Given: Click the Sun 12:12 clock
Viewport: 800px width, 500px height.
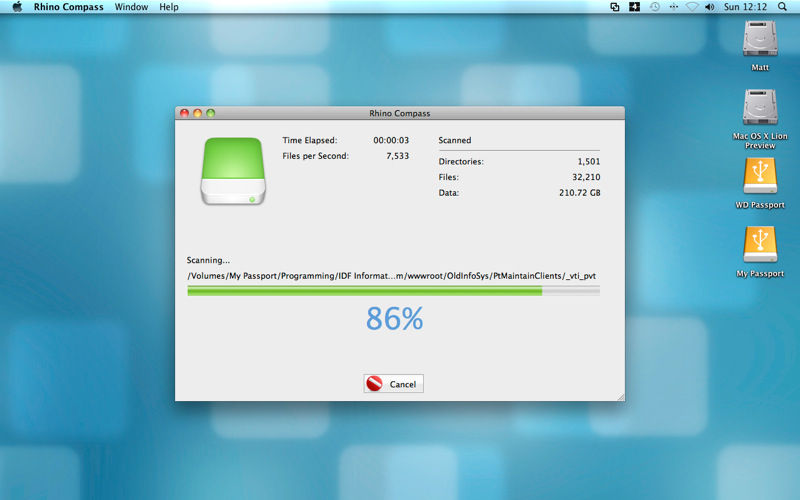Looking at the screenshot, I should pos(745,7).
